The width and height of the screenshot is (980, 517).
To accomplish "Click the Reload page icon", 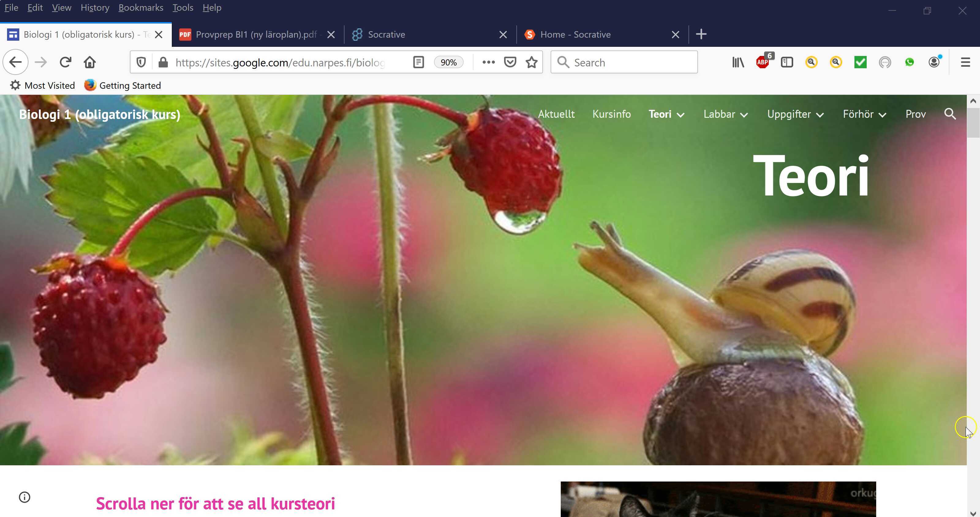I will (x=66, y=62).
